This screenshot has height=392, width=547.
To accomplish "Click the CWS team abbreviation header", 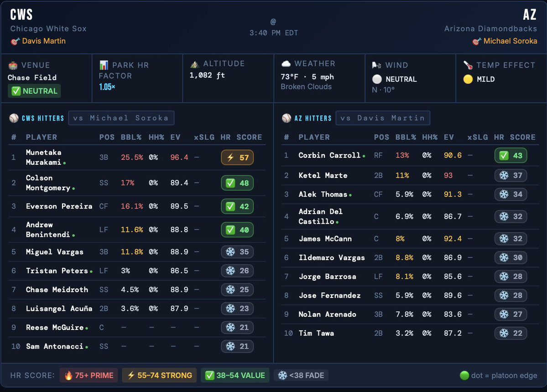I will 21,15.
